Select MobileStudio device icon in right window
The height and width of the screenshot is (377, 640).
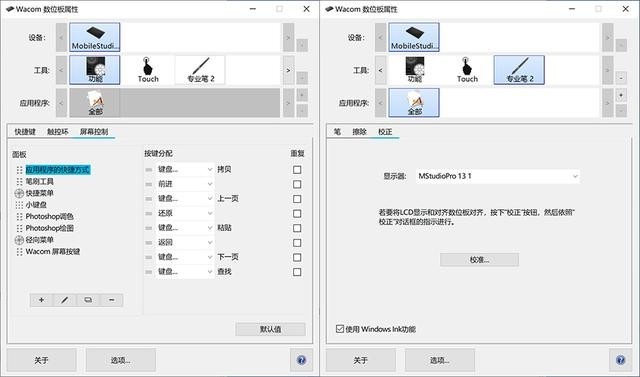(414, 37)
